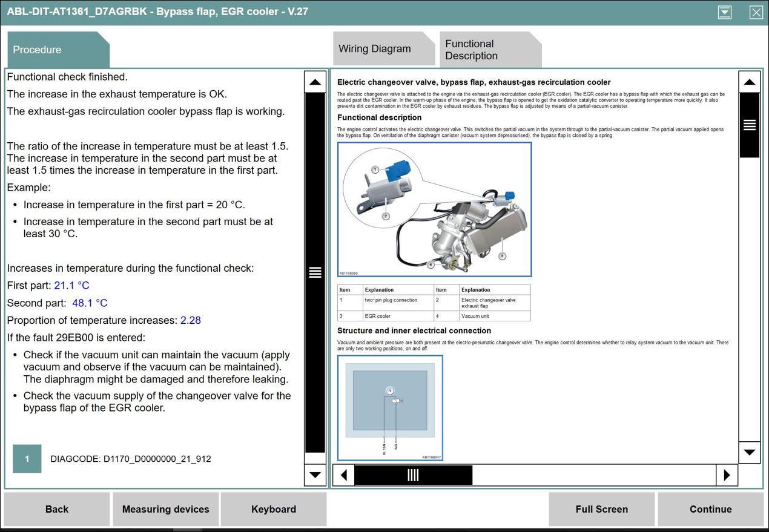Open the Wiring Diagram tab

384,49
